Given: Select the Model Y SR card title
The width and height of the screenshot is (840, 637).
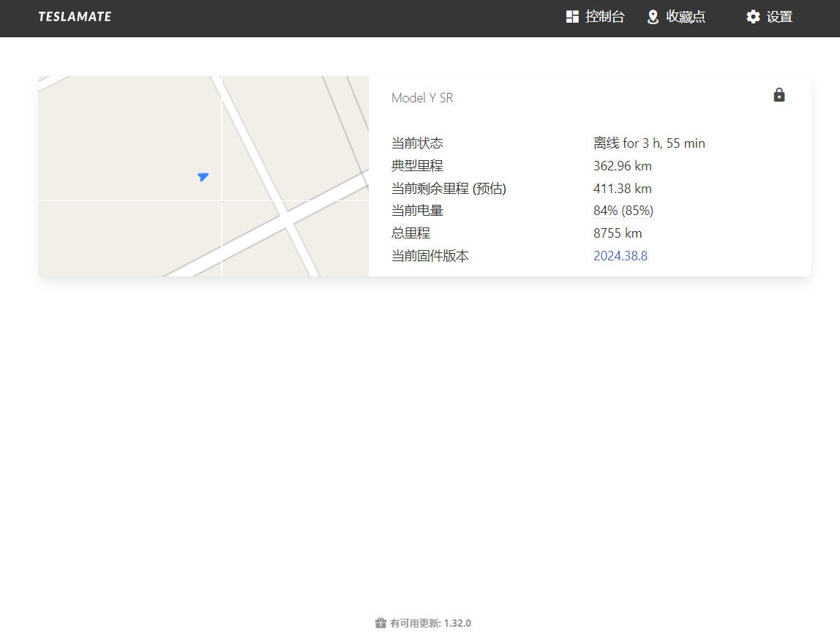Looking at the screenshot, I should tap(422, 98).
